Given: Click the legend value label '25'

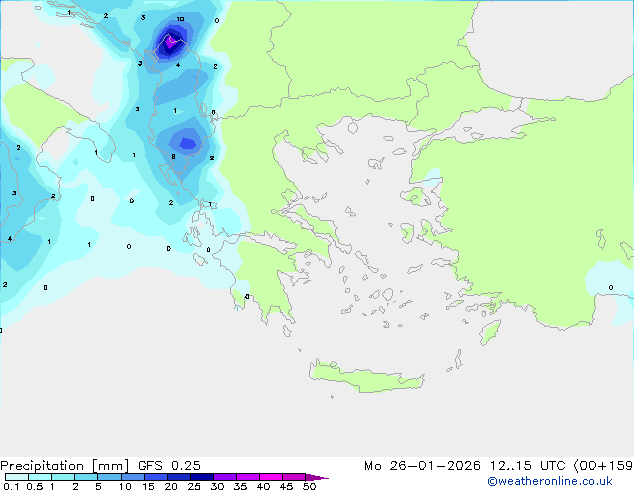Looking at the screenshot, I should click(x=194, y=486).
